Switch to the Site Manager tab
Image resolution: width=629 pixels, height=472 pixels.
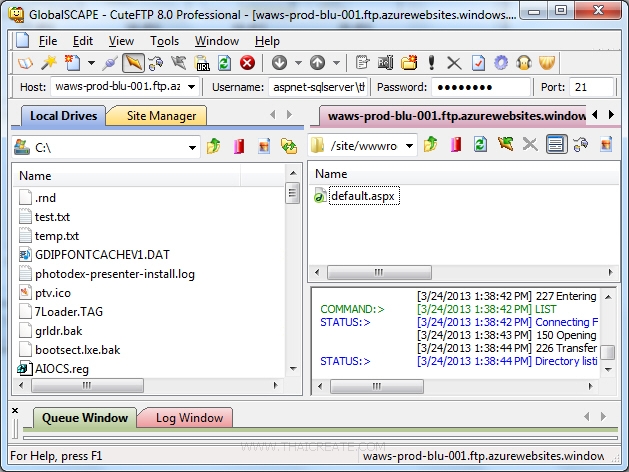pyautogui.click(x=161, y=116)
